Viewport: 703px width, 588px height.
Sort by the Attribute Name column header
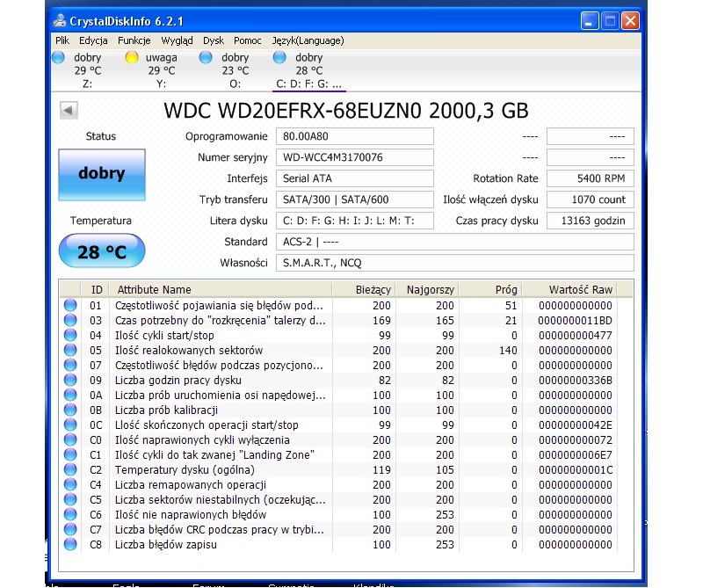tap(221, 290)
